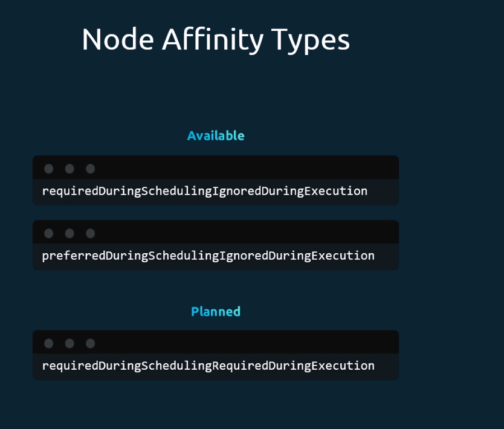Click the "Available" section heading
This screenshot has width=504, height=429.
pos(216,136)
